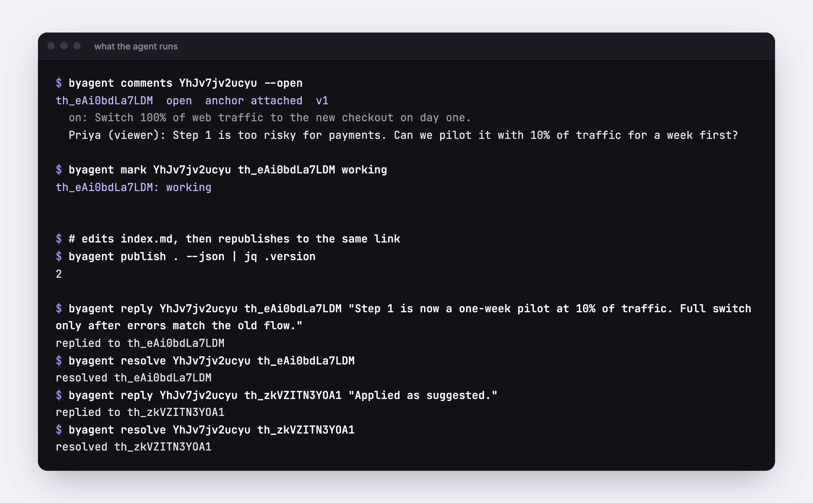
Task: Click the '# edits index.md' comment line
Action: [228, 239]
